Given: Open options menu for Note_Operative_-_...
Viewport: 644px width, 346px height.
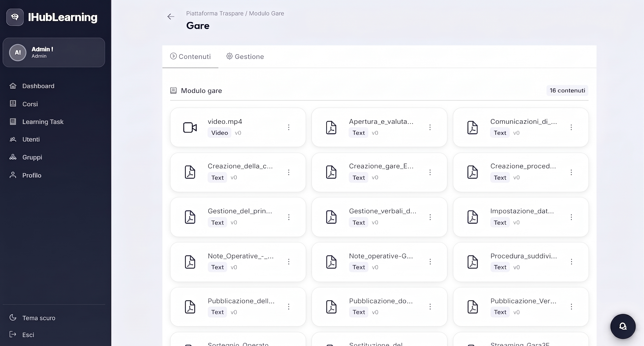Looking at the screenshot, I should pyautogui.click(x=289, y=262).
